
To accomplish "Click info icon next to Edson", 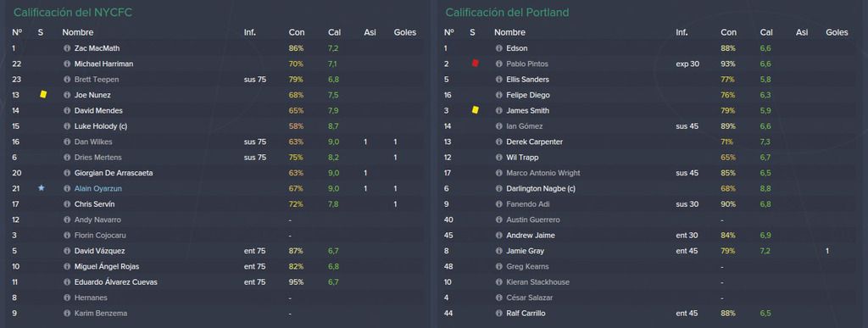I will (x=498, y=48).
